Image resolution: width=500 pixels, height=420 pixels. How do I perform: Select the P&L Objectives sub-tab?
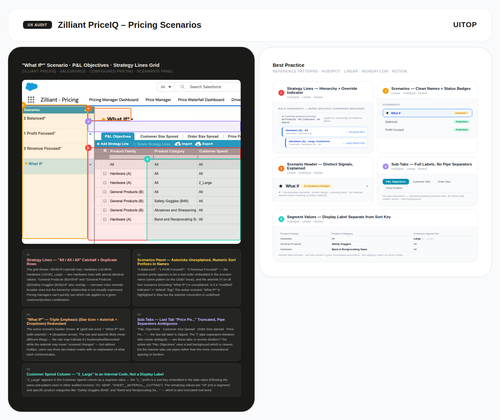tap(118, 136)
